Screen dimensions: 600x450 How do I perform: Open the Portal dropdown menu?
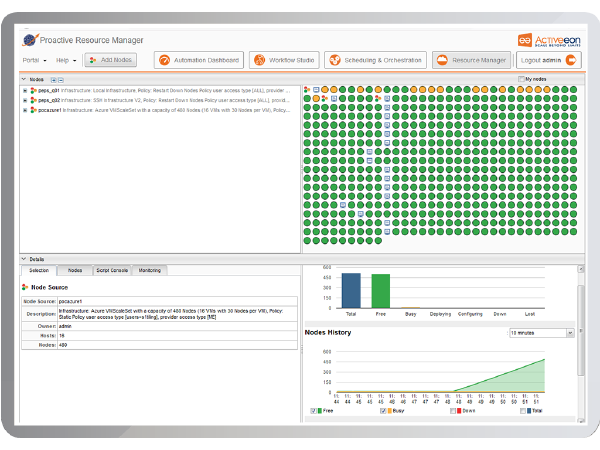34,60
